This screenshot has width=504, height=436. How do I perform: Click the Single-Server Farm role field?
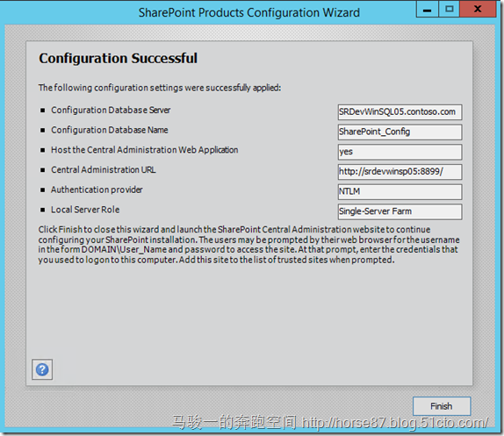click(400, 211)
